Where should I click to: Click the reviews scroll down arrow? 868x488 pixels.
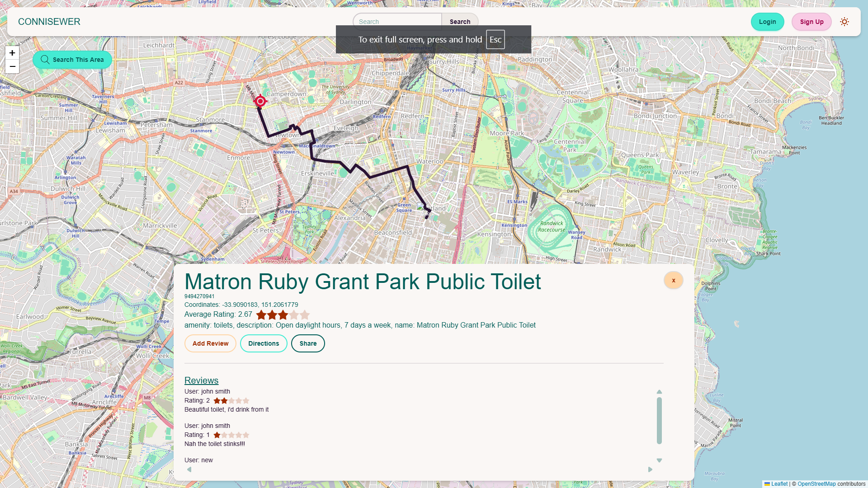pyautogui.click(x=659, y=460)
